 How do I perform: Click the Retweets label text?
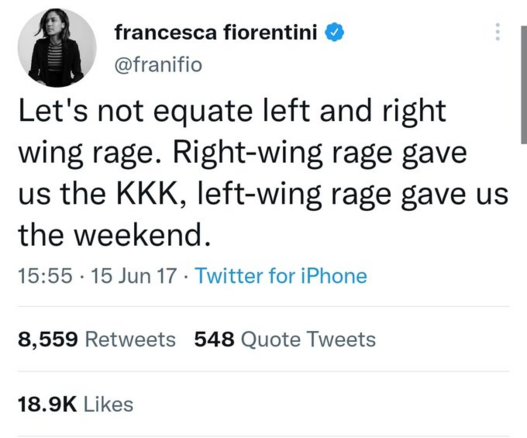coord(130,339)
